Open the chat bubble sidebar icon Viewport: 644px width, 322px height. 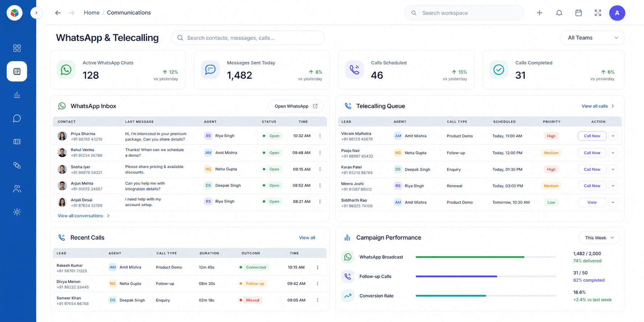(17, 118)
